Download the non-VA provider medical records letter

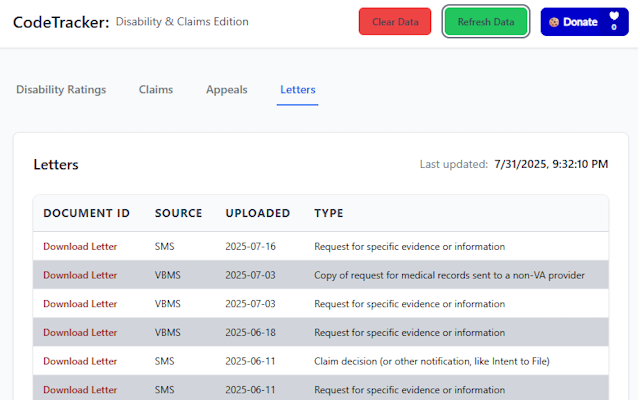click(x=80, y=275)
